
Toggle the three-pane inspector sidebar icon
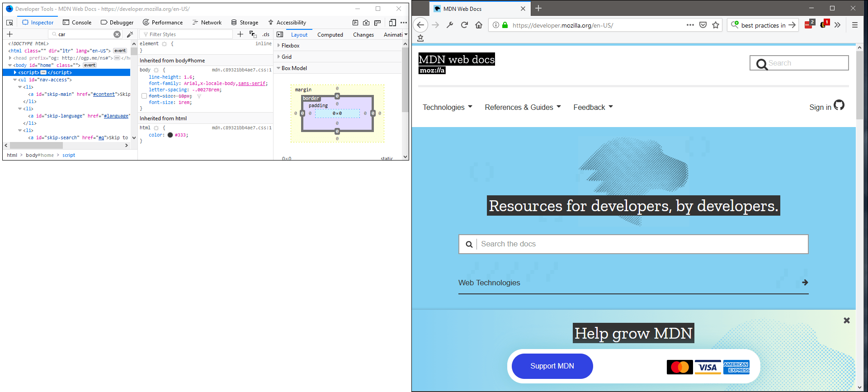coord(280,34)
